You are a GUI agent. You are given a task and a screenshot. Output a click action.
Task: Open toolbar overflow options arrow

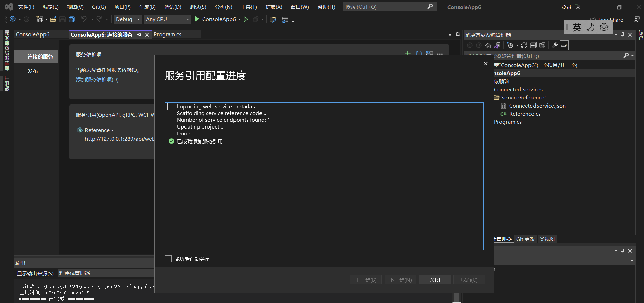[x=293, y=21]
